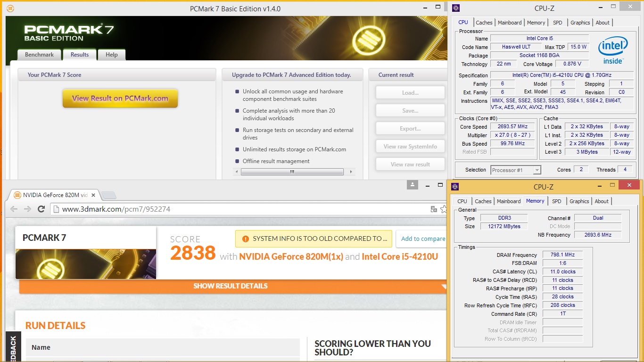The image size is (644, 362).
Task: Click the left arrow of the upgrade list scrollbar
Action: tap(238, 172)
